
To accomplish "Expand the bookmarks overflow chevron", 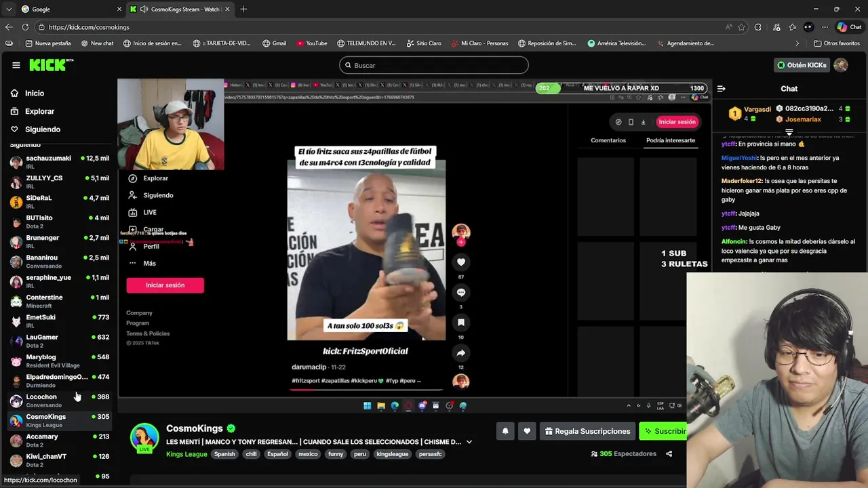I will (x=797, y=43).
